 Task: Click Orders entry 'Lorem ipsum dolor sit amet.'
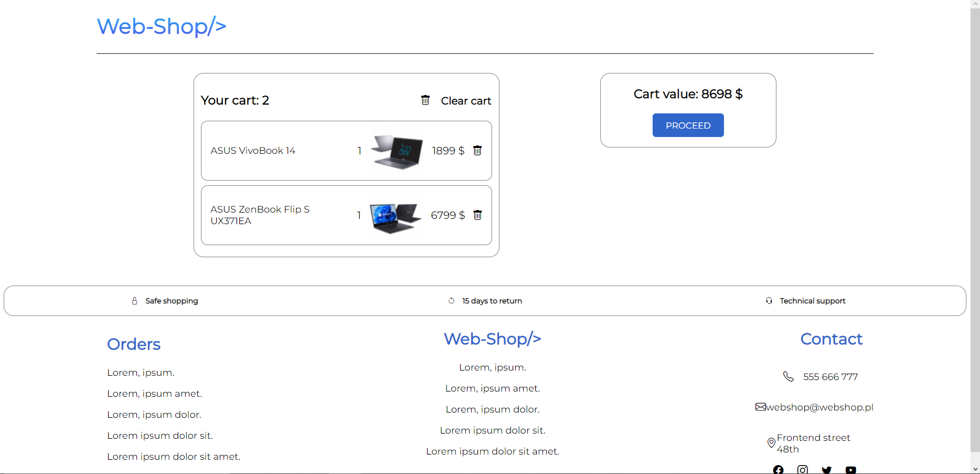click(x=174, y=457)
